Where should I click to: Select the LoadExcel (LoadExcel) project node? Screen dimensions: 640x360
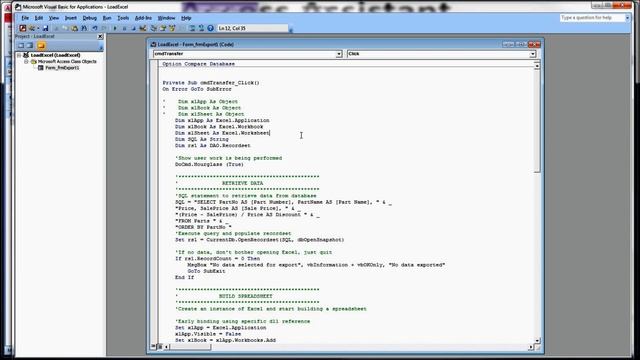[55, 55]
